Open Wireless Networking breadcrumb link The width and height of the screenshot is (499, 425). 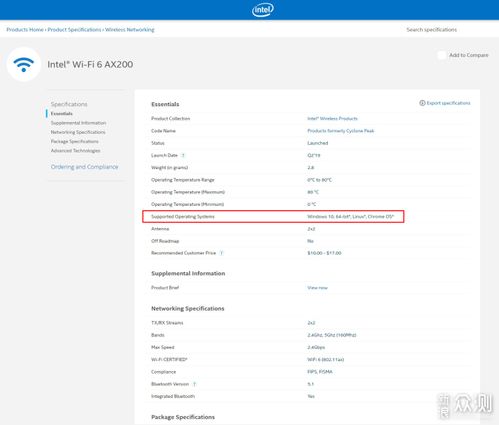[x=130, y=30]
